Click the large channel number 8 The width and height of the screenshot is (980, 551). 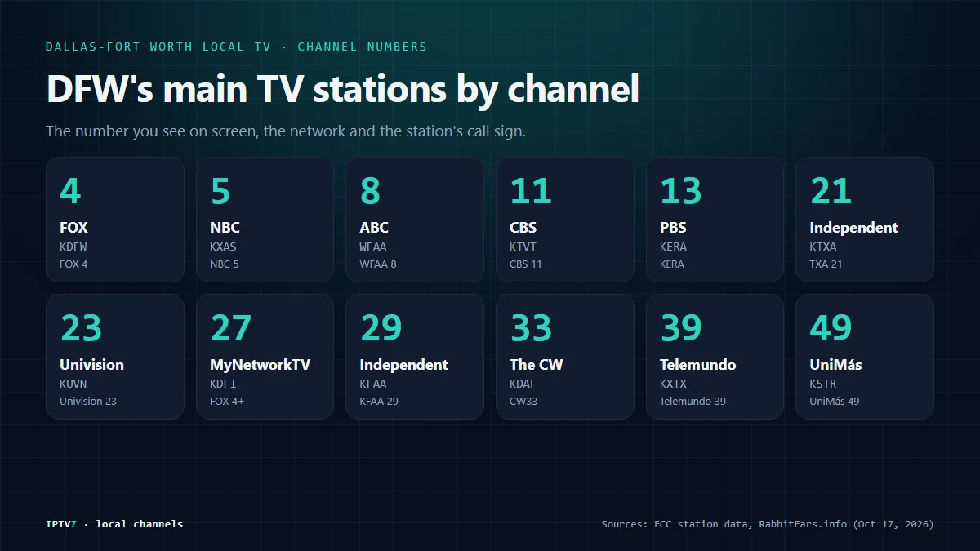(x=371, y=191)
